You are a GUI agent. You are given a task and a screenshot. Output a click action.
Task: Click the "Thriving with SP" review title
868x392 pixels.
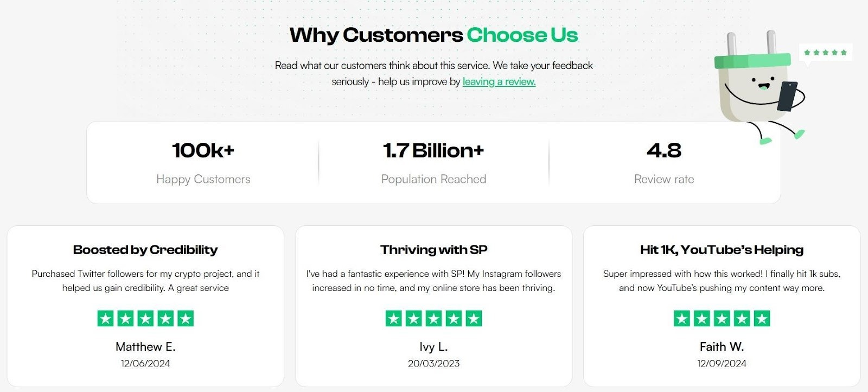pos(433,250)
